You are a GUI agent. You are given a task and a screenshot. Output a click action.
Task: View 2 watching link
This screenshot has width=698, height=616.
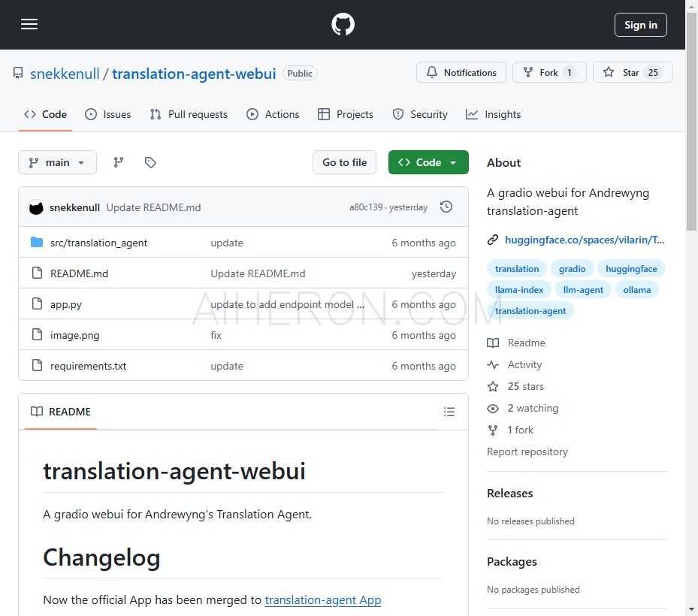point(523,408)
